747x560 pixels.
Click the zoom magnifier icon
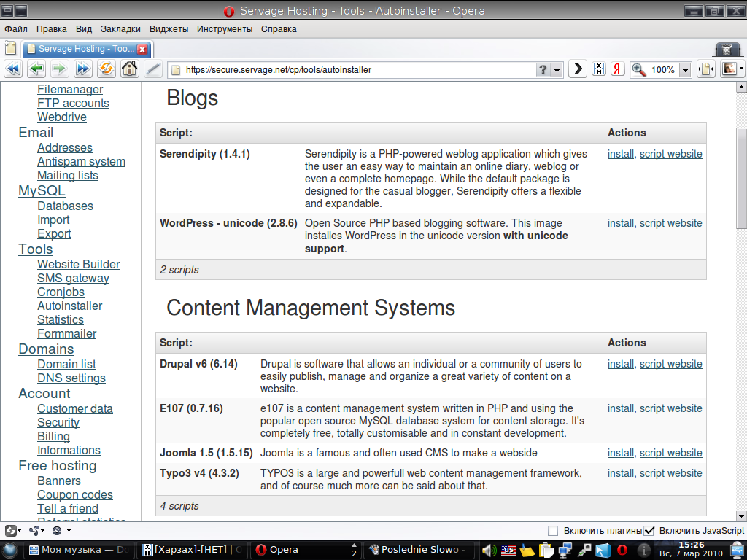point(639,69)
